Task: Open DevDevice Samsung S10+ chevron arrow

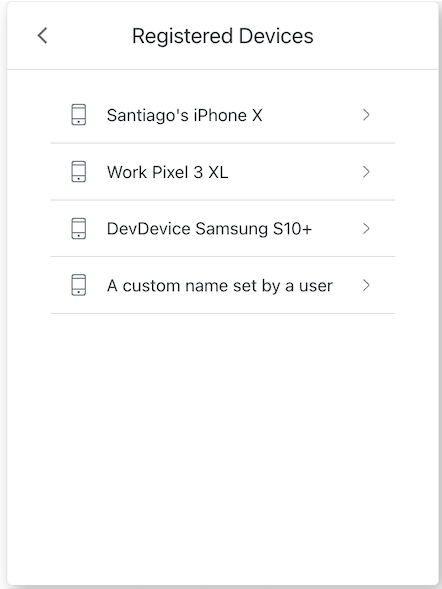Action: click(x=366, y=228)
